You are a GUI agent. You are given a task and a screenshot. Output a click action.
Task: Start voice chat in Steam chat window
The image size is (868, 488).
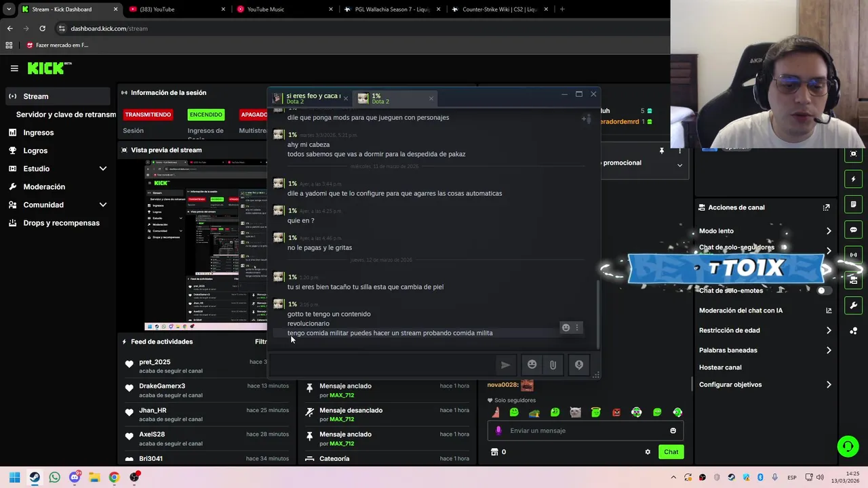point(579,365)
